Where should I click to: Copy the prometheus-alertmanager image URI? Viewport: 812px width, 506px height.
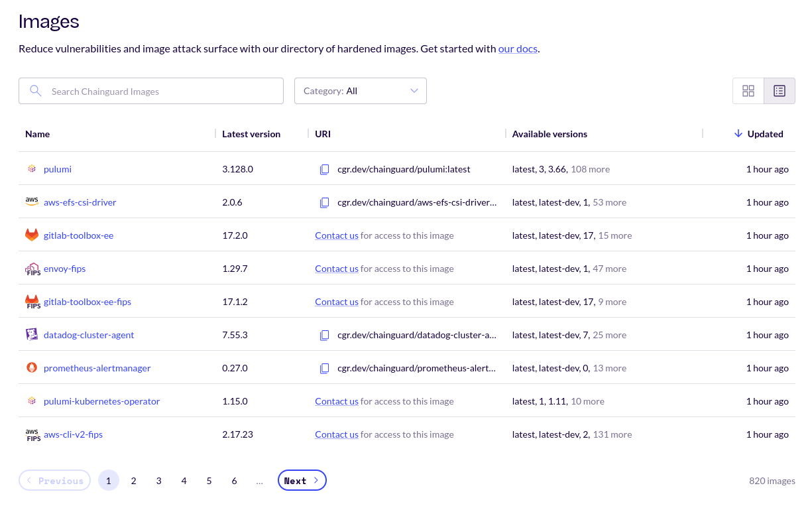(x=324, y=368)
